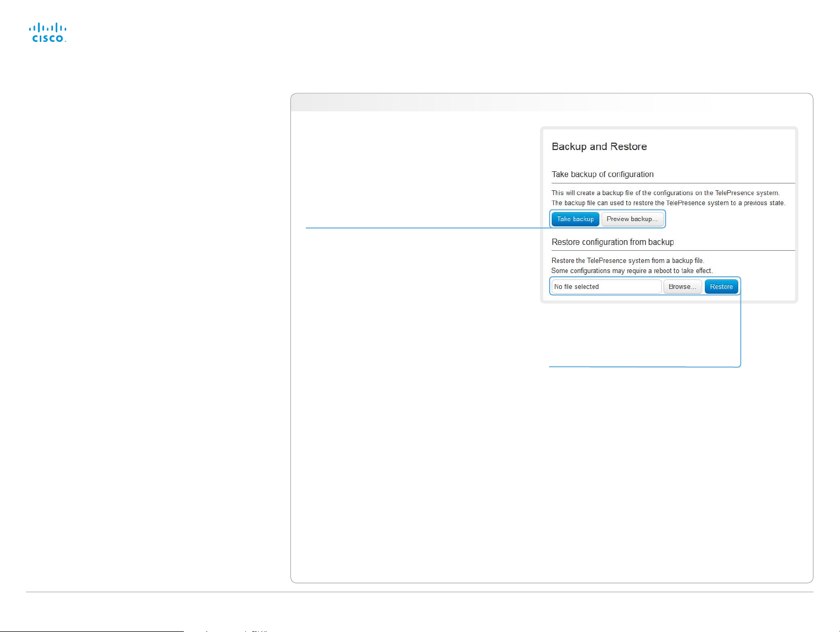Click text 'Restore the TelePresence system from a backup file'
This screenshot has height=632, width=840.
coord(627,261)
